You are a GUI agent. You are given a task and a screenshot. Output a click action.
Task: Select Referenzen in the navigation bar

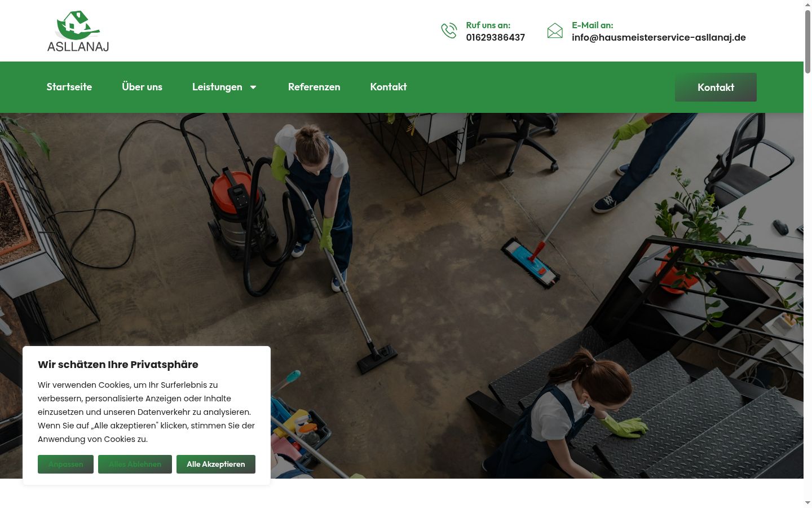(x=314, y=87)
